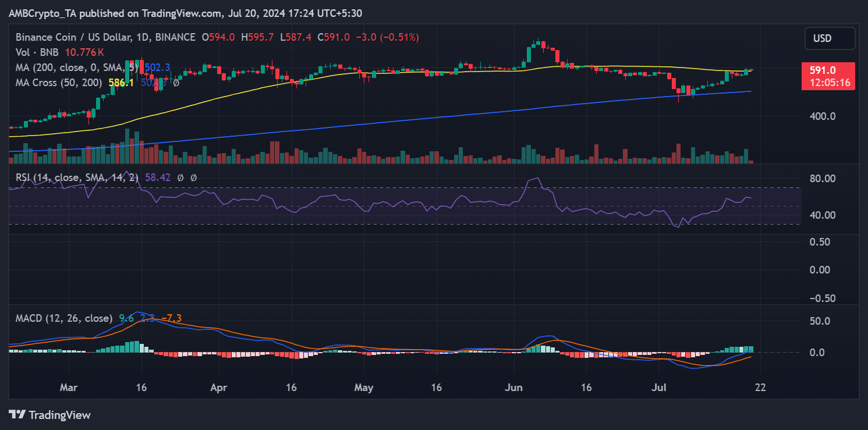The width and height of the screenshot is (868, 430).
Task: Click the −0.50 axis label
Action: (x=821, y=298)
